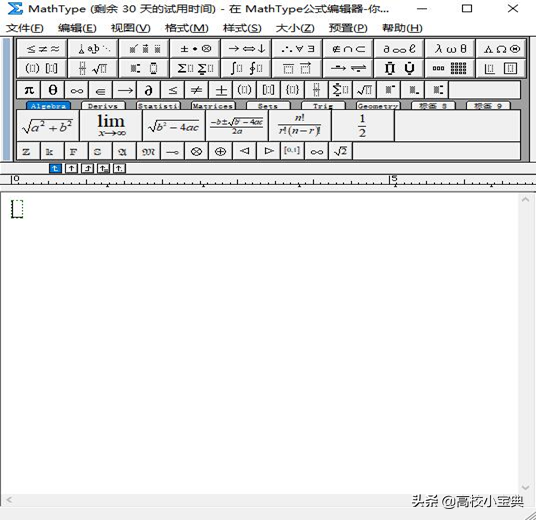The height and width of the screenshot is (520, 536).
Task: Insert the element-of symbol from the small bar
Action: 100,90
